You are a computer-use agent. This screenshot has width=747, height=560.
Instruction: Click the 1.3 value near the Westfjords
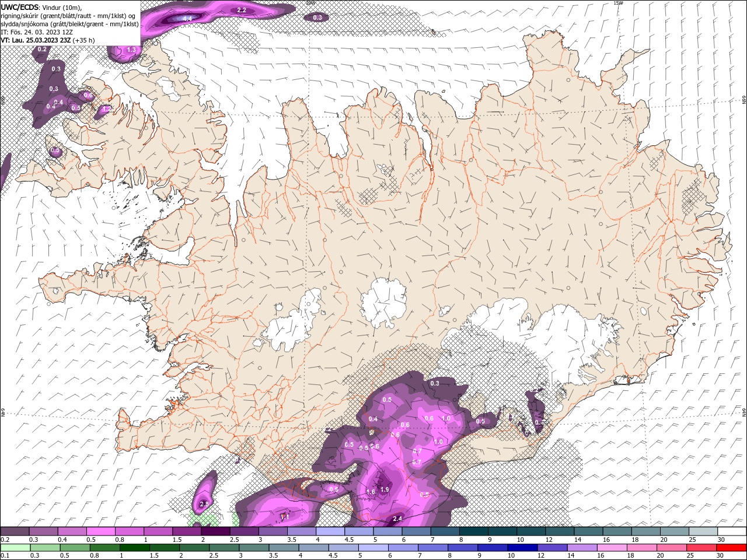click(x=131, y=50)
